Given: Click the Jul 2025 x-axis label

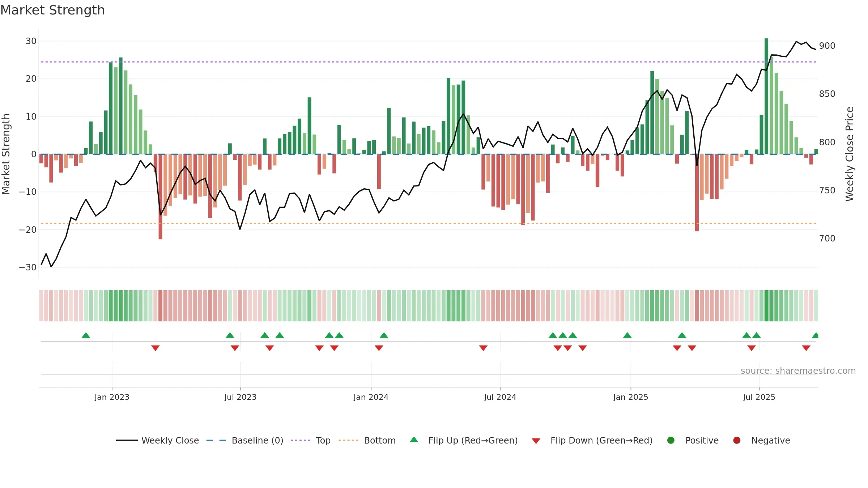Looking at the screenshot, I should click(x=759, y=397).
